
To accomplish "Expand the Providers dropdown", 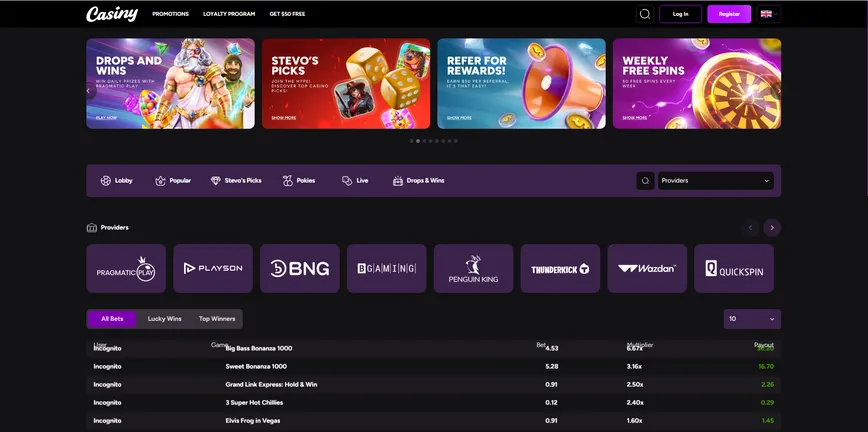I will (x=715, y=181).
